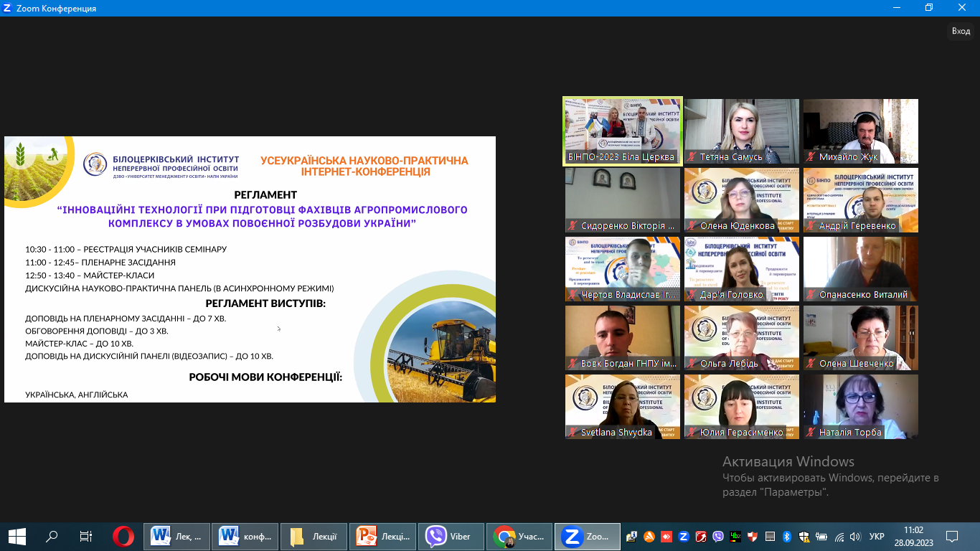Screen dimensions: 980x551
Task: Select the Наталія Торба video tile
Action: [x=860, y=406]
